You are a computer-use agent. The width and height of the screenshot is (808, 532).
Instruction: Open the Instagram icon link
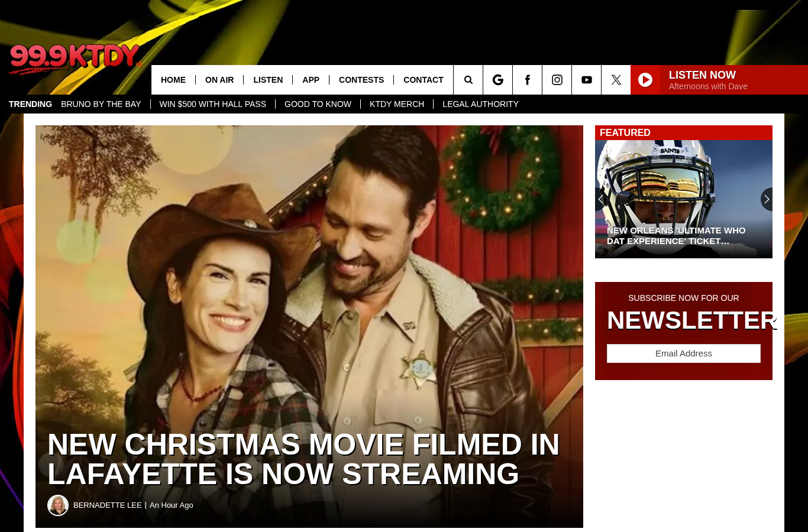557,80
